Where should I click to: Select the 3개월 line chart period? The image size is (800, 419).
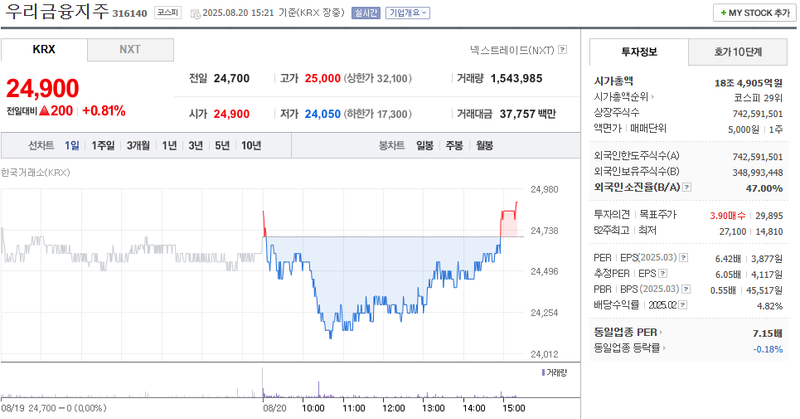click(x=138, y=145)
